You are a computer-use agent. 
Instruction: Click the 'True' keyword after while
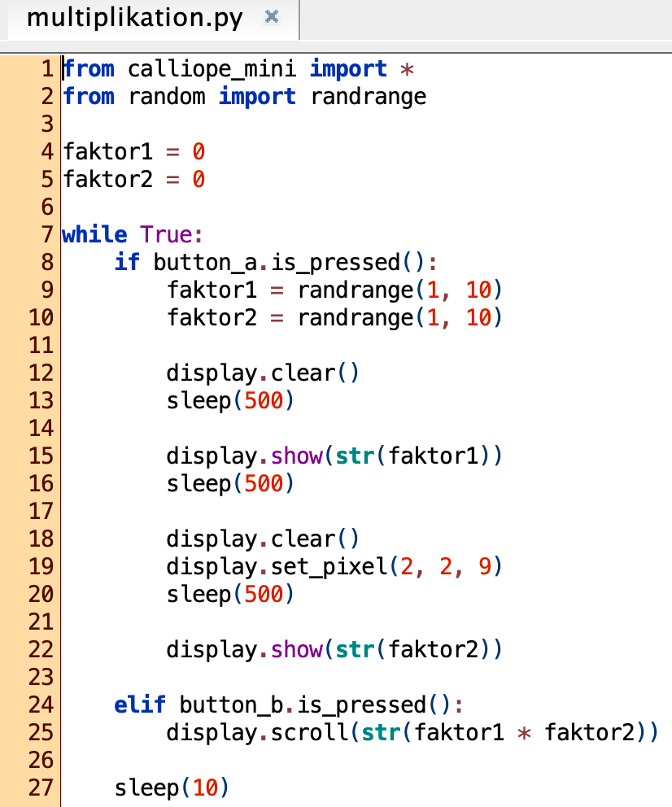(x=166, y=235)
